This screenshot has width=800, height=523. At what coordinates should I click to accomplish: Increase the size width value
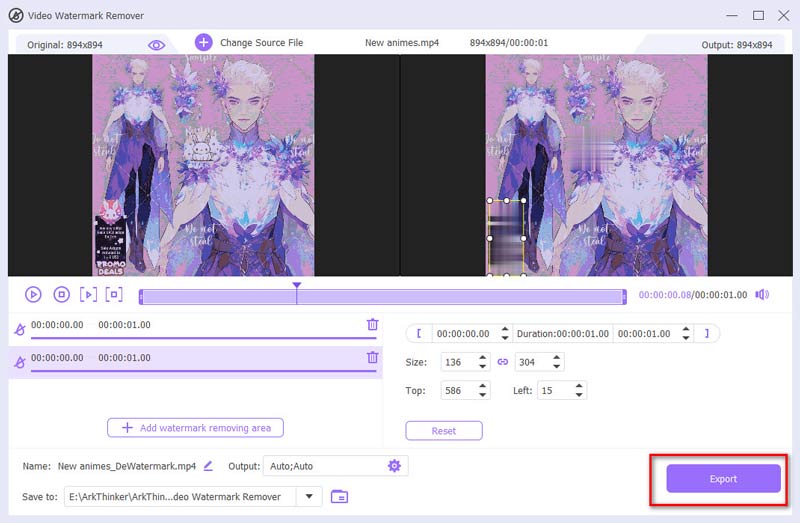click(482, 358)
